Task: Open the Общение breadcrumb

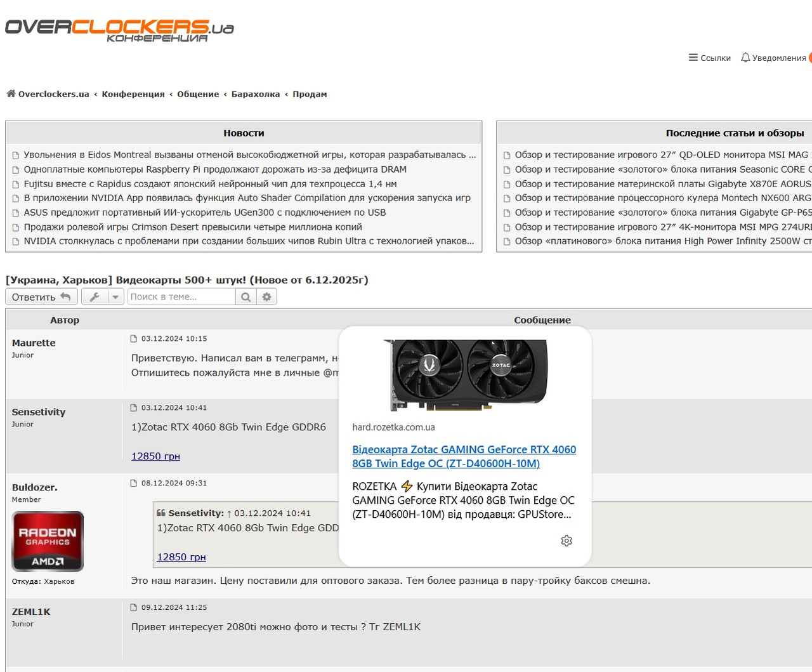Action: coord(198,94)
